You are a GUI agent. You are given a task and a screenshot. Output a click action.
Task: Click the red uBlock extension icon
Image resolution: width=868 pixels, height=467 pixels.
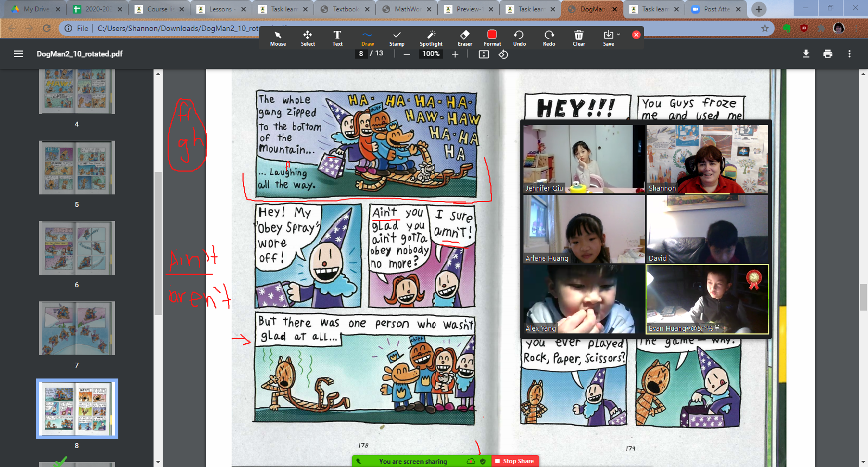tap(804, 28)
